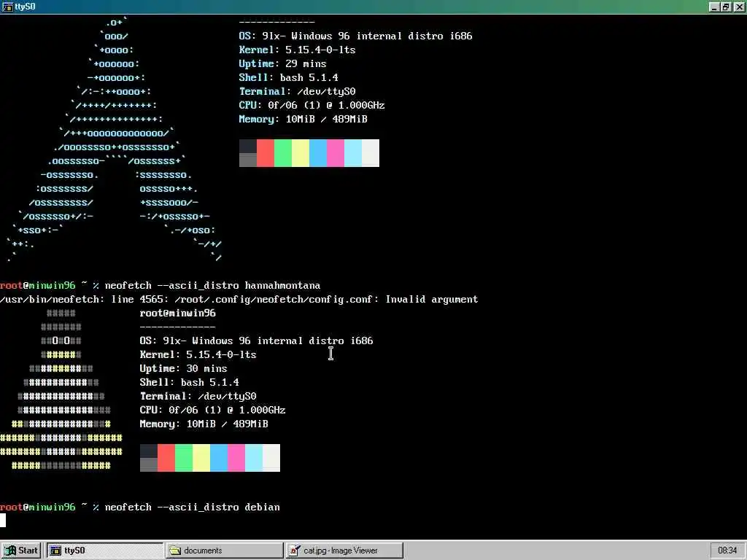The height and width of the screenshot is (560, 747).
Task: Click white swatch in lower color palette
Action: (x=271, y=458)
